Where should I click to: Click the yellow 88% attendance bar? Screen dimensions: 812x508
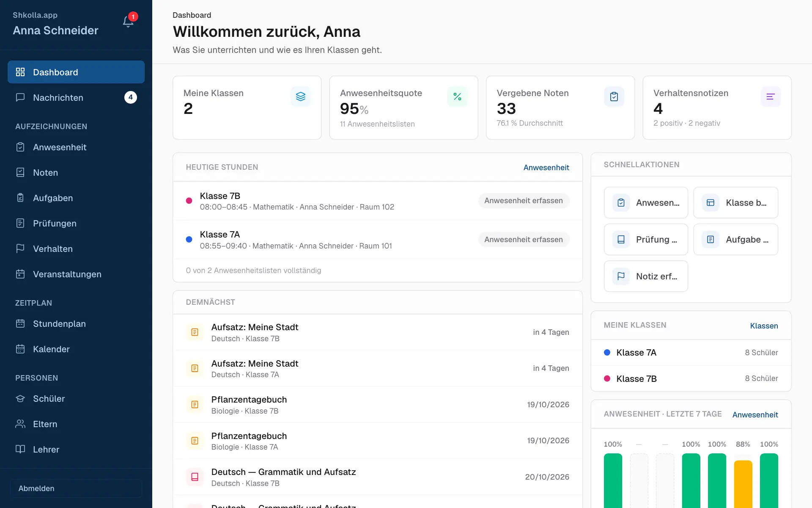click(x=743, y=484)
